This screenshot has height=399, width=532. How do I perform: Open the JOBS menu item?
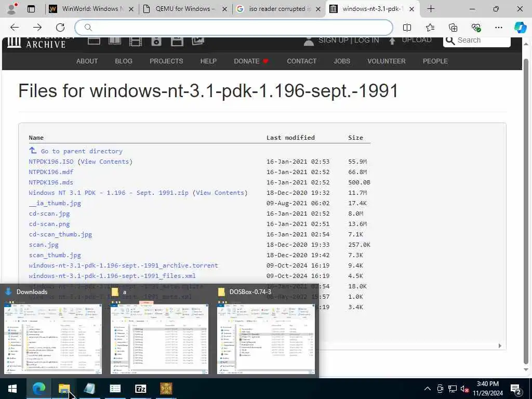[342, 61]
